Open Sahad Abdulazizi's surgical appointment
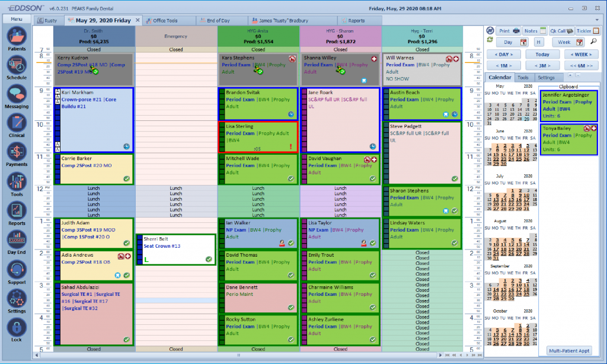Viewport: 607px width, 364px height. pos(94,314)
